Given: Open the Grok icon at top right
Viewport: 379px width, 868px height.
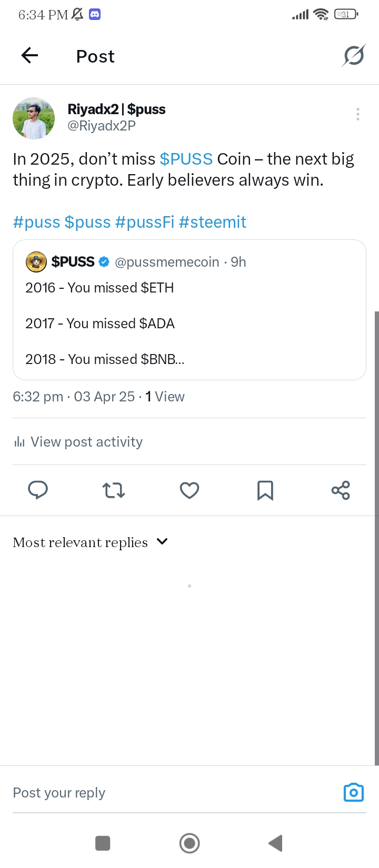Looking at the screenshot, I should 353,55.
